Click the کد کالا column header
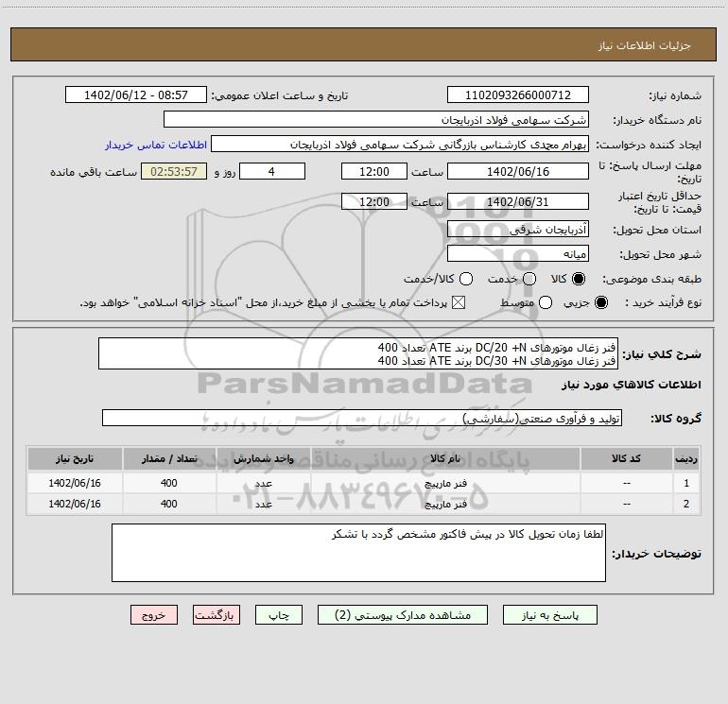Viewport: 728px width, 704px height. 626,458
